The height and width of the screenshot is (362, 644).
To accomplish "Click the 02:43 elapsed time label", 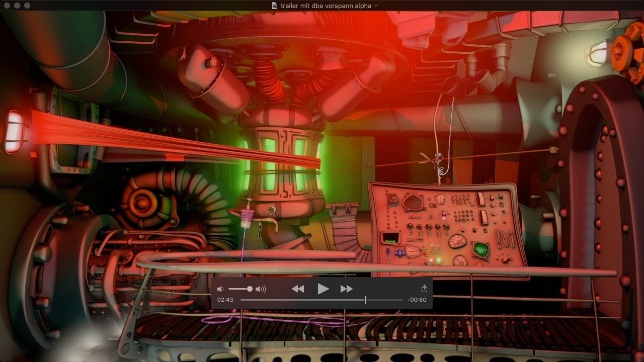I will tap(225, 300).
